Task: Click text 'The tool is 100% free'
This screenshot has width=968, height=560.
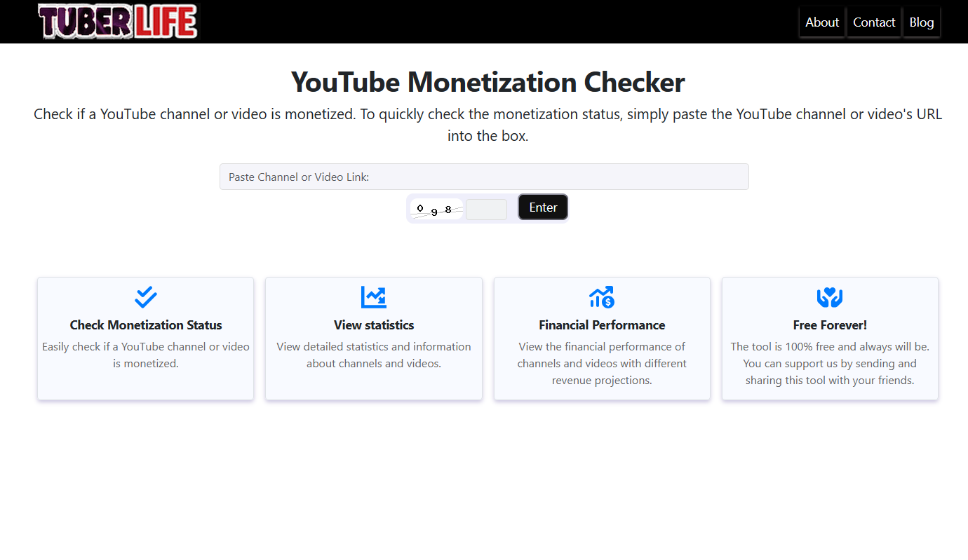Action: point(782,346)
